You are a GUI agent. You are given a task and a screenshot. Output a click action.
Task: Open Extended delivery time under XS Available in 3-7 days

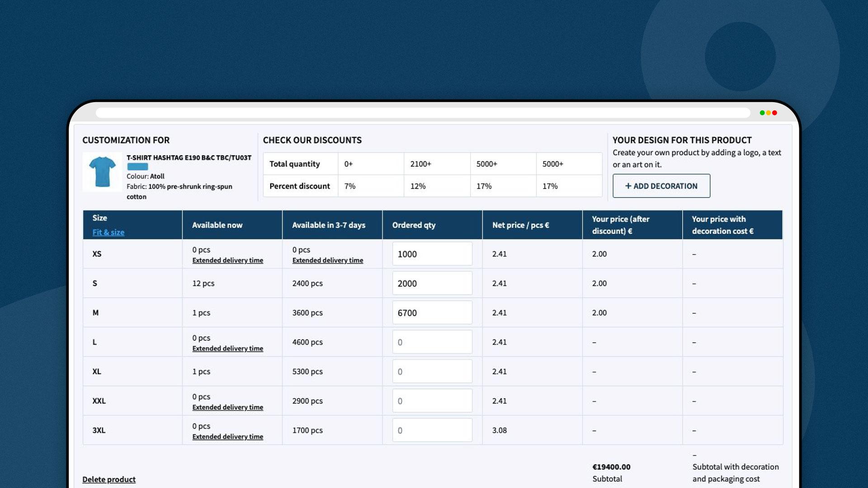[x=328, y=260]
